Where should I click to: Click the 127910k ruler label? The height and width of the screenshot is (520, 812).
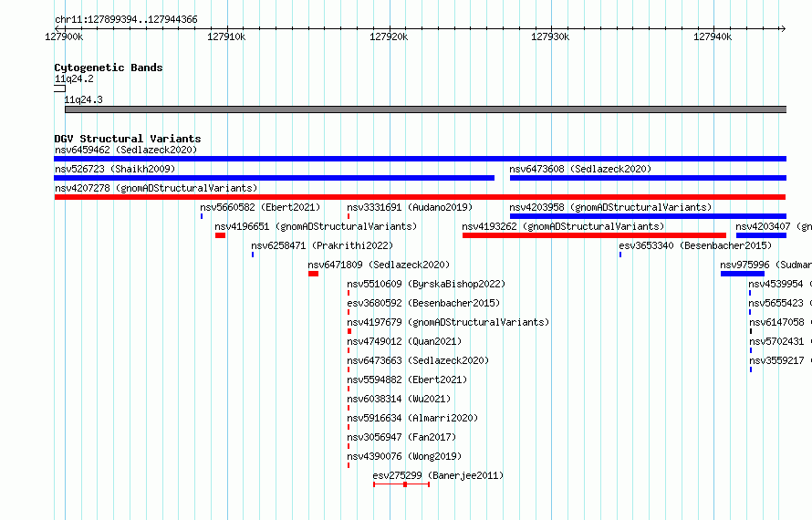tap(226, 36)
